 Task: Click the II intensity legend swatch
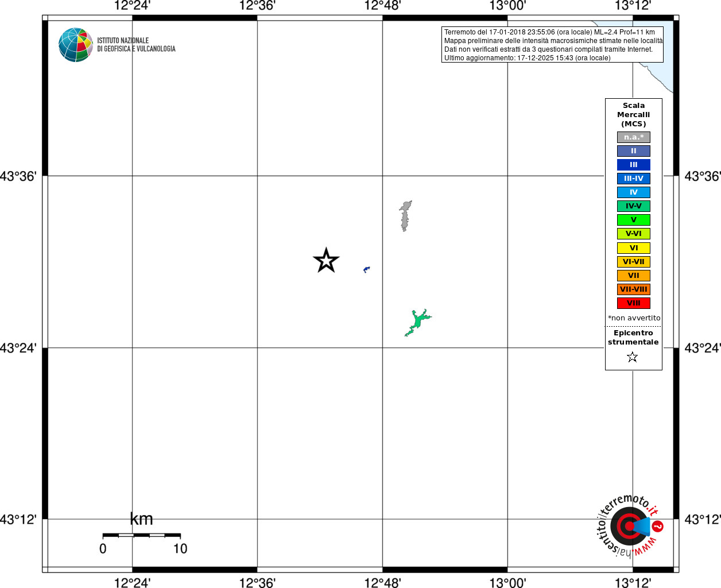pos(634,151)
